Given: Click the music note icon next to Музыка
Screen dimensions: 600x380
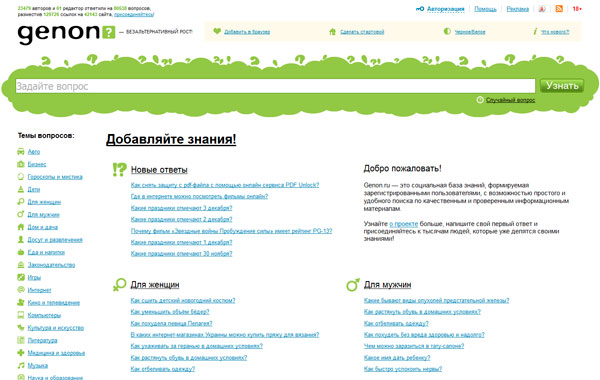Looking at the screenshot, I should point(21,365).
